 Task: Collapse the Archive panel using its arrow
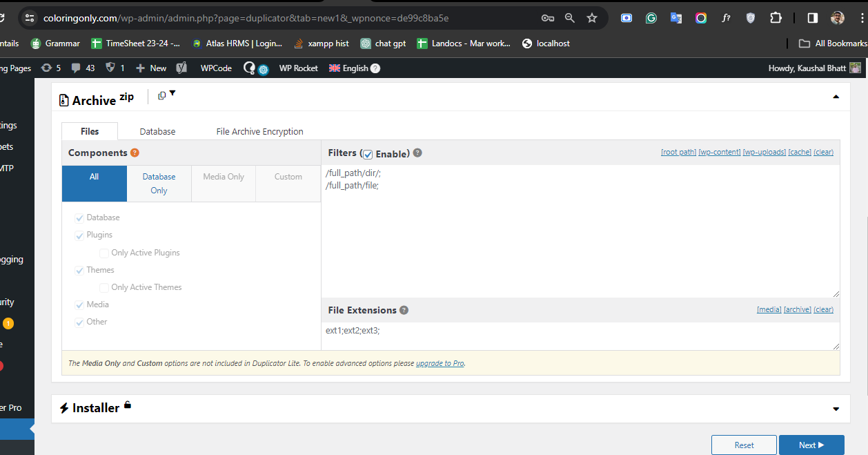(x=836, y=97)
